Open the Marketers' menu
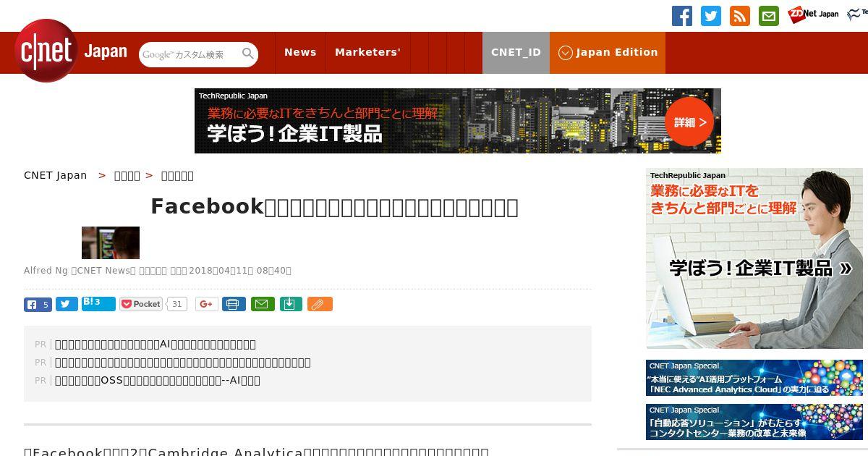 pos(367,52)
